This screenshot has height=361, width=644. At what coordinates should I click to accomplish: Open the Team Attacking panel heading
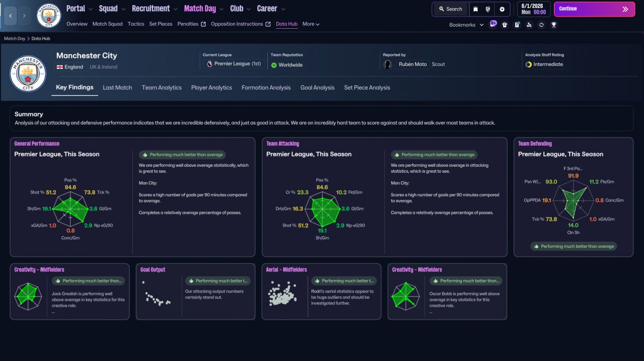(283, 144)
